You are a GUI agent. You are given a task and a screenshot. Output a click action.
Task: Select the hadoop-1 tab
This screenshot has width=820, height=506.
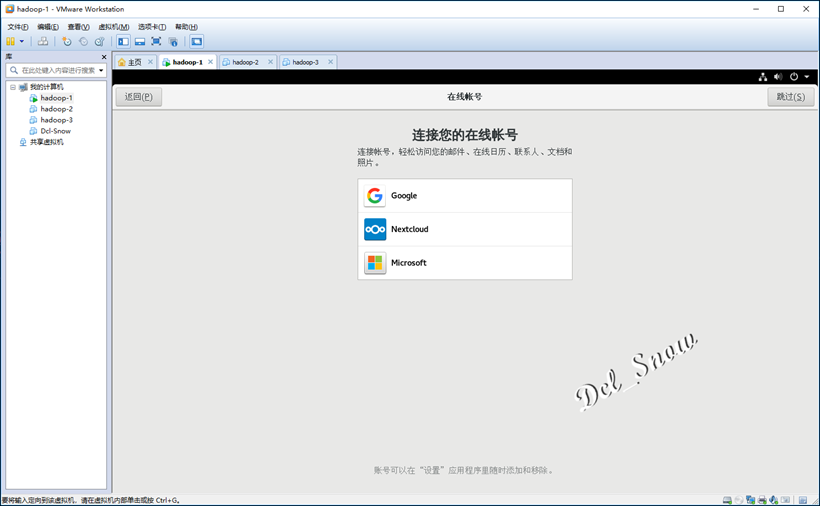tap(187, 62)
